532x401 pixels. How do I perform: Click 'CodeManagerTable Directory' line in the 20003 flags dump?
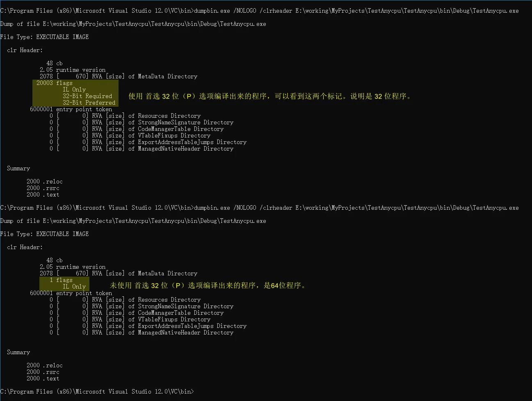tap(136, 129)
